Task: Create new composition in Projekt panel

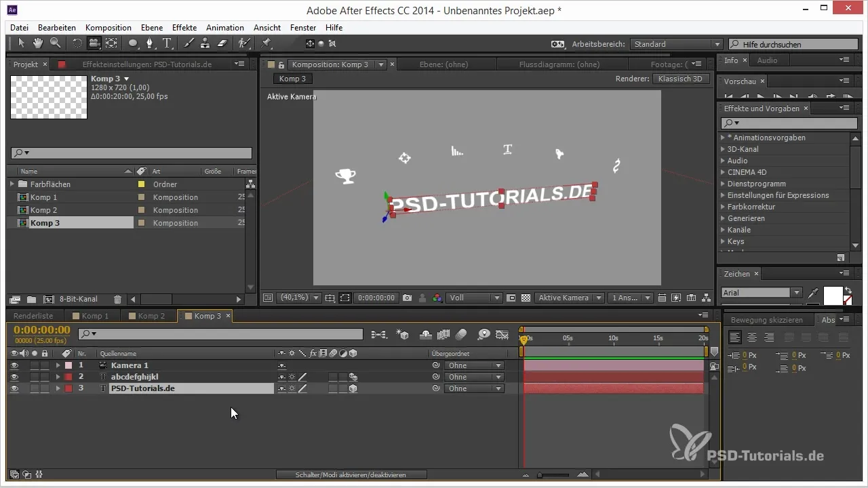Action: click(49, 299)
